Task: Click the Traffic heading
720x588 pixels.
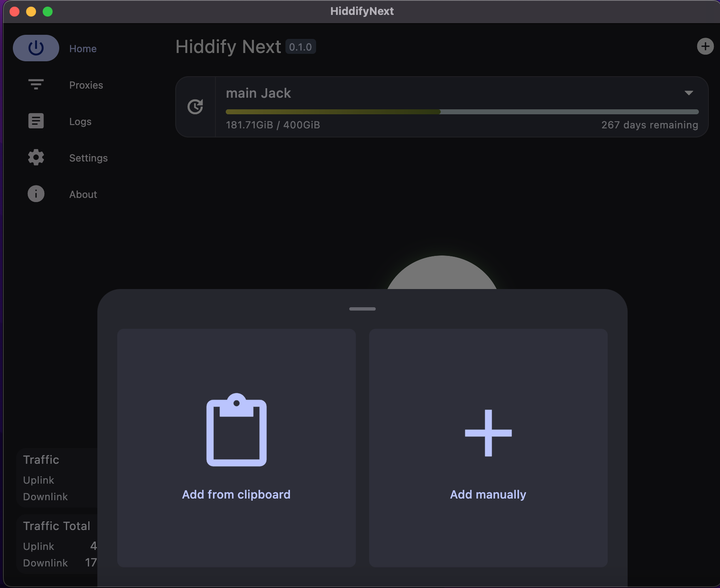Action: pyautogui.click(x=41, y=459)
